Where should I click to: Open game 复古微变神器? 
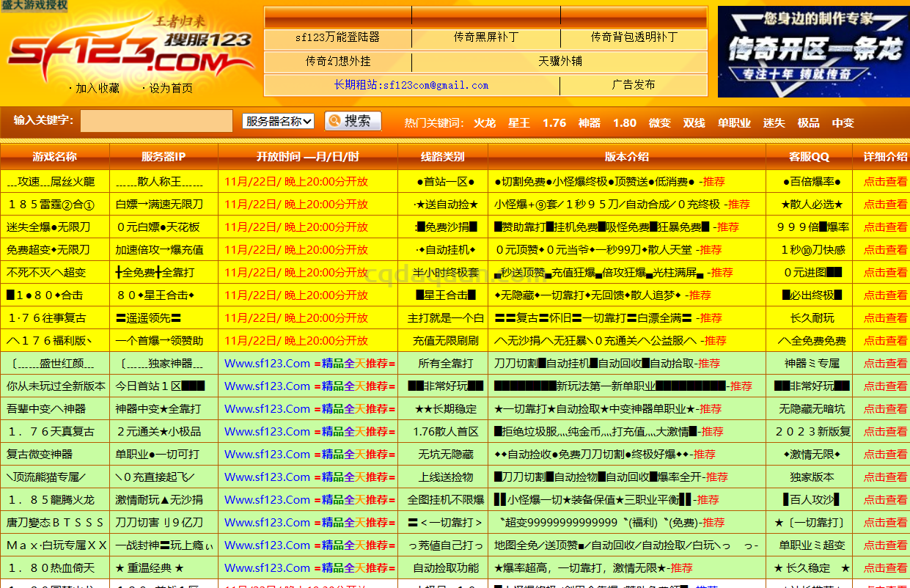pos(40,455)
